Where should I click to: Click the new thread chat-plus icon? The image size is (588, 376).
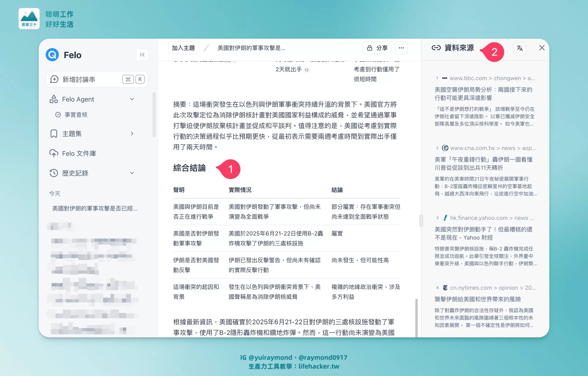tap(54, 79)
